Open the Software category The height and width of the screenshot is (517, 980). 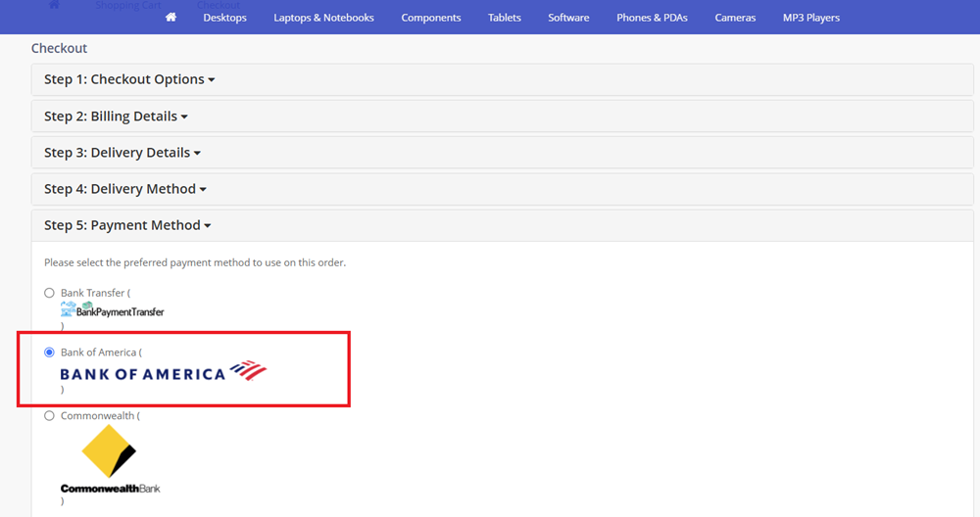pos(568,18)
